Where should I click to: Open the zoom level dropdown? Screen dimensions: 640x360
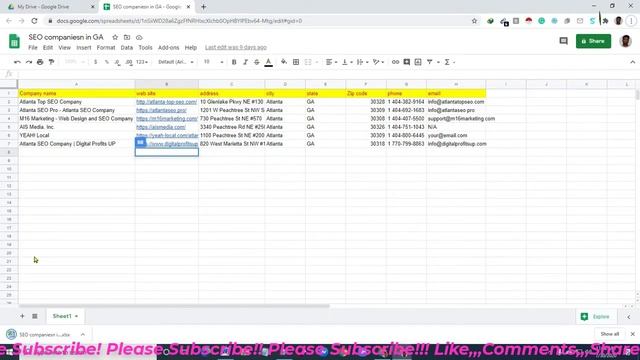click(x=74, y=62)
